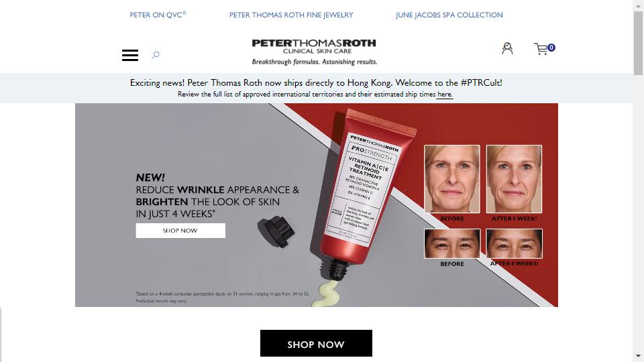Click the After 1 Week photo

point(515,179)
